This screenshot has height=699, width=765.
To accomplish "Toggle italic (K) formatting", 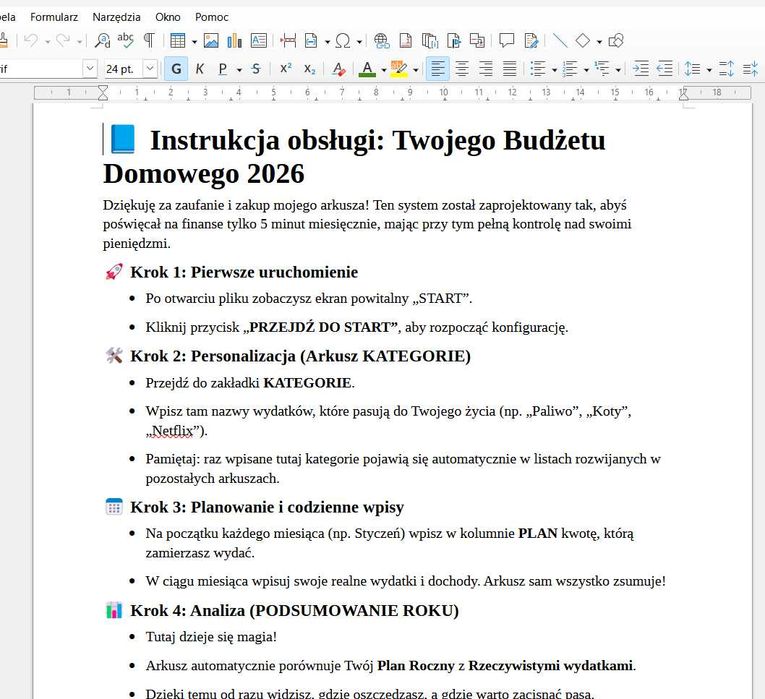I will (200, 69).
